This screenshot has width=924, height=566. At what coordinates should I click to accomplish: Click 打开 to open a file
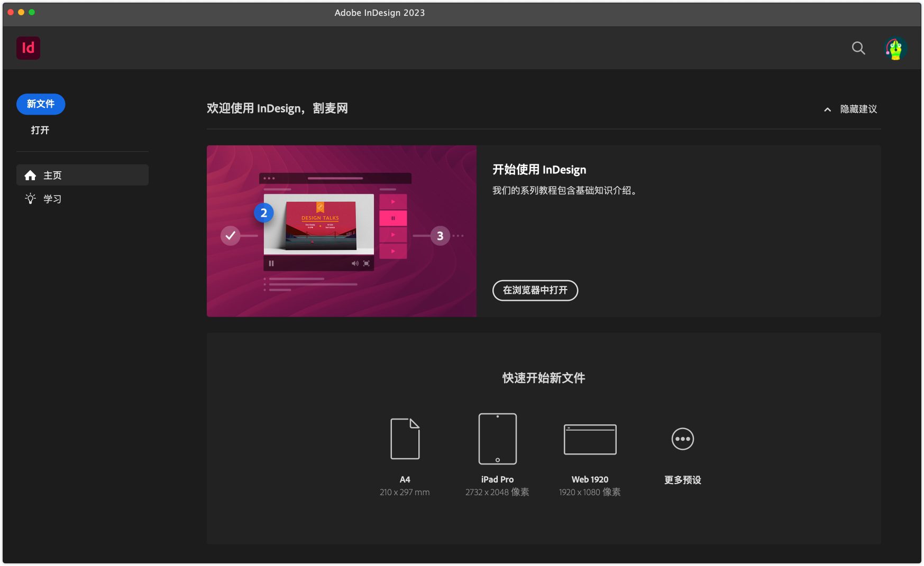click(x=40, y=130)
